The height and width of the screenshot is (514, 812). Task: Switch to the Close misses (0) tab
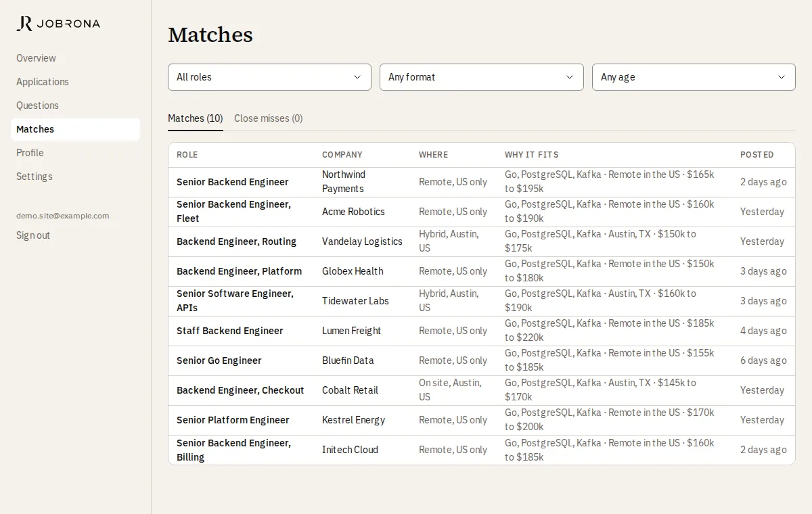(269, 118)
